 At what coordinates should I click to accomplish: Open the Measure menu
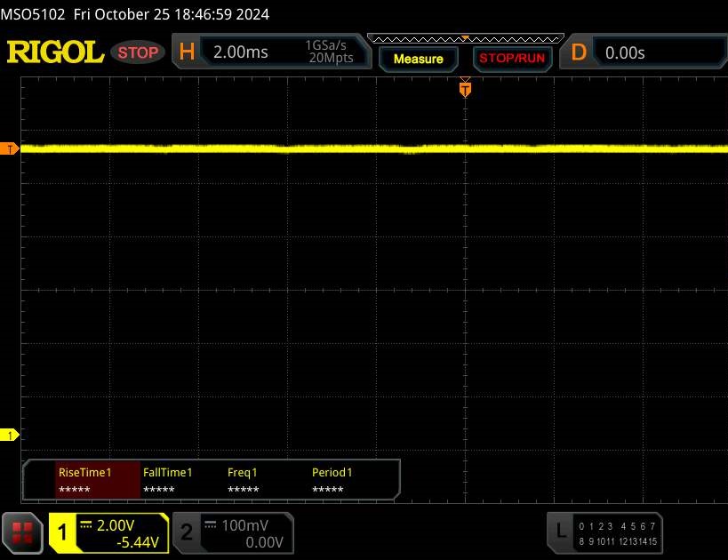419,59
